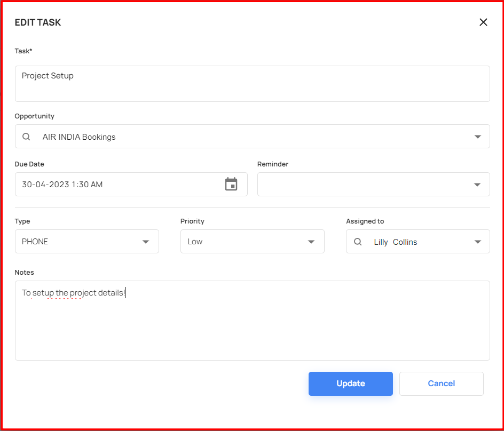Image resolution: width=504 pixels, height=431 pixels.
Task: Close the Edit Task dialog
Action: point(483,22)
